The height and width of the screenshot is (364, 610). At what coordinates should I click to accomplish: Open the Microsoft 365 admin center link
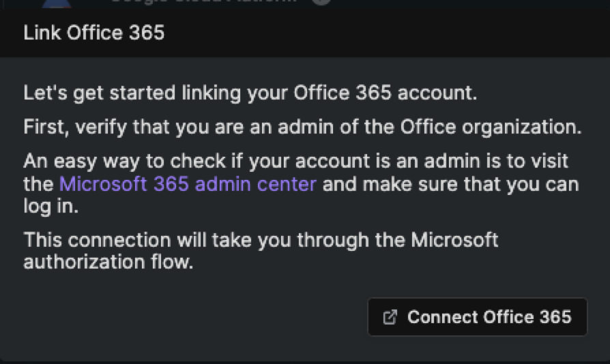click(188, 184)
